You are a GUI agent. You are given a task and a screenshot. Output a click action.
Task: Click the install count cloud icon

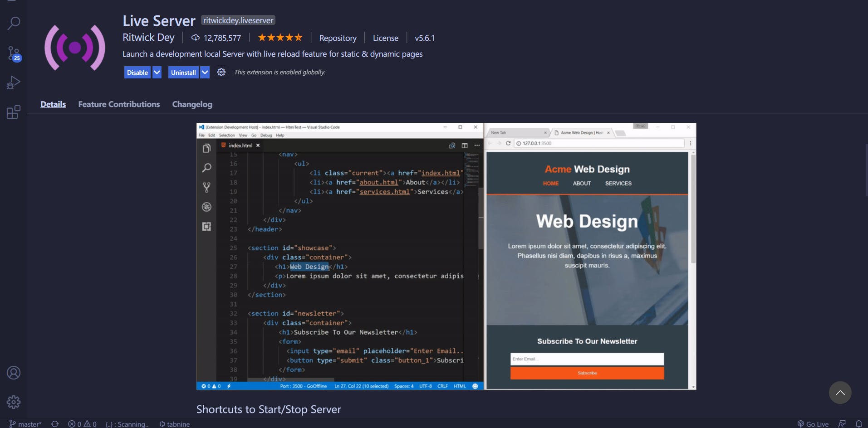coord(195,38)
